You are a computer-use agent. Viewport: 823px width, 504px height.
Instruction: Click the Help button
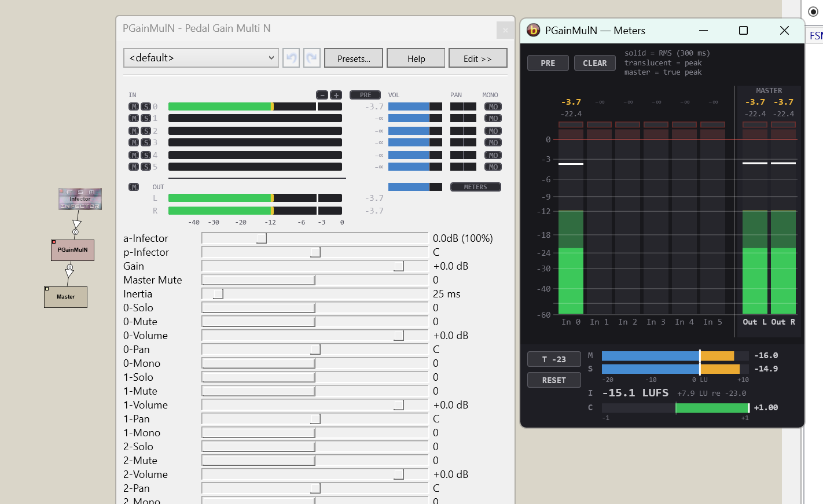tap(416, 58)
